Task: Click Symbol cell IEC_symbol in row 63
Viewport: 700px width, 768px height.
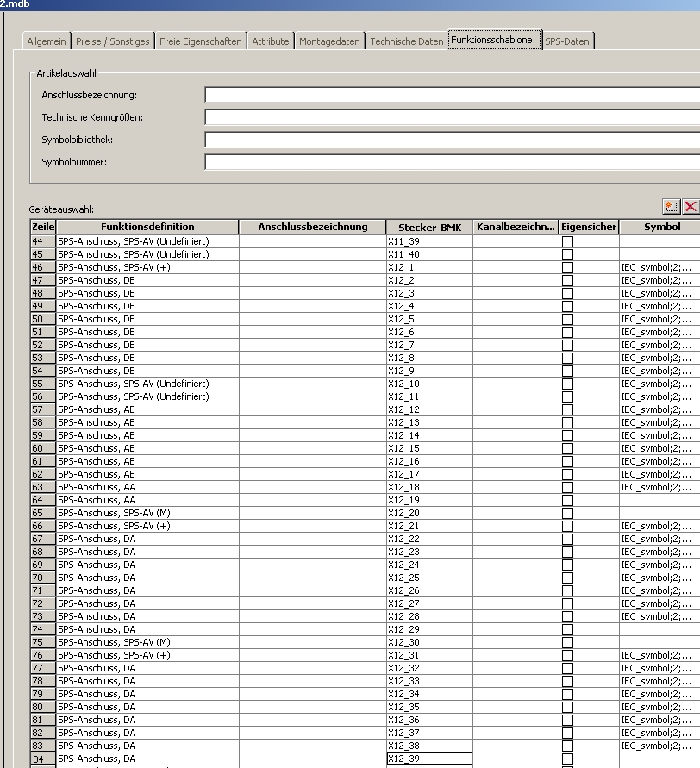Action: [x=659, y=487]
